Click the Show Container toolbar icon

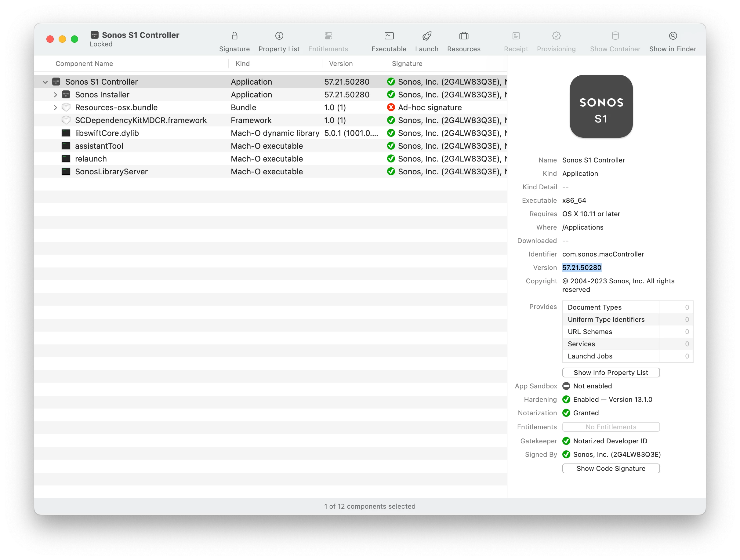(x=615, y=35)
